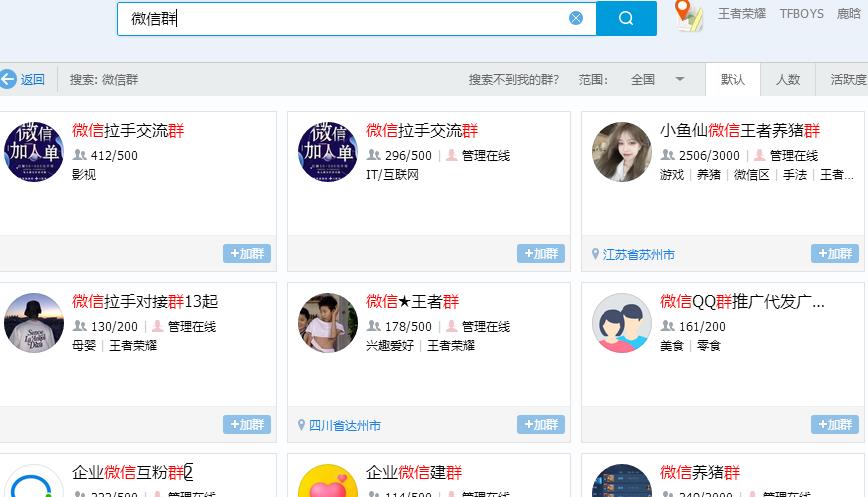Screen dimensions: 868x497
Task: Click the 游戏 tag
Action: click(672, 175)
